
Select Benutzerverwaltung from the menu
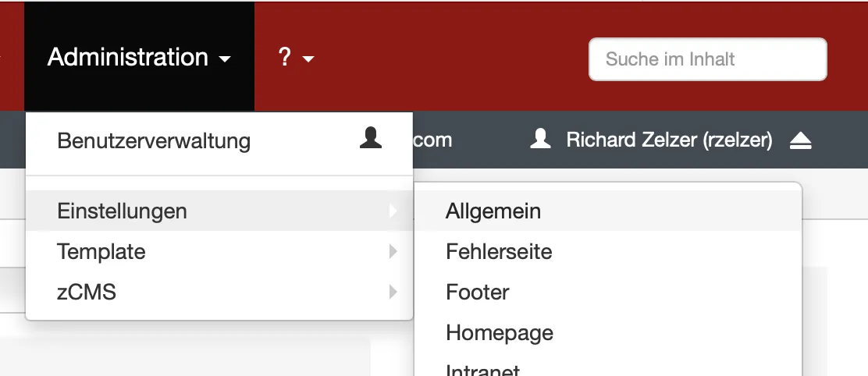pos(154,141)
